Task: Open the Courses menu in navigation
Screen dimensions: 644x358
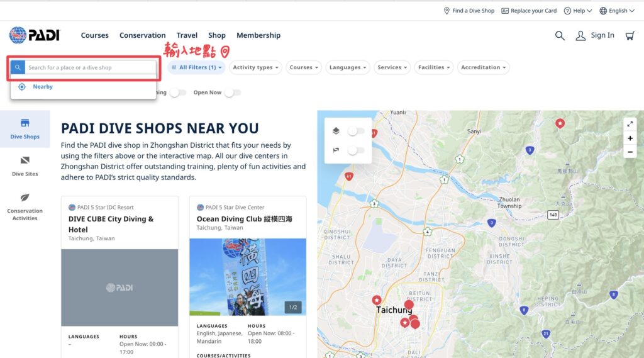Action: 94,35
